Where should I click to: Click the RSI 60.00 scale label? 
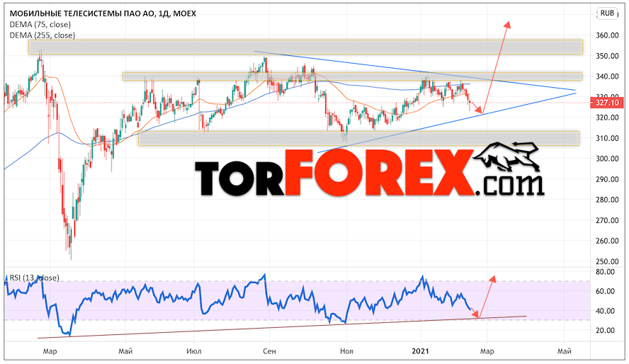click(x=605, y=292)
